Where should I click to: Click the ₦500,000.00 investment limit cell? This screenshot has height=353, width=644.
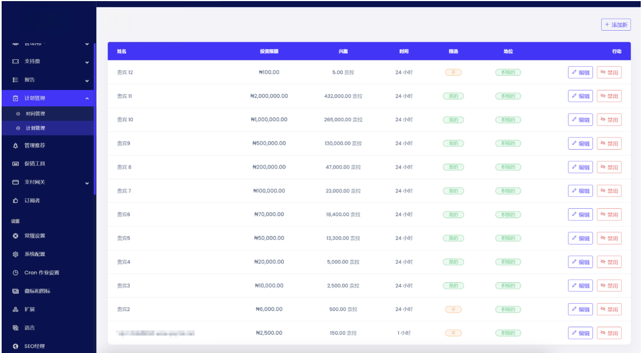click(269, 144)
